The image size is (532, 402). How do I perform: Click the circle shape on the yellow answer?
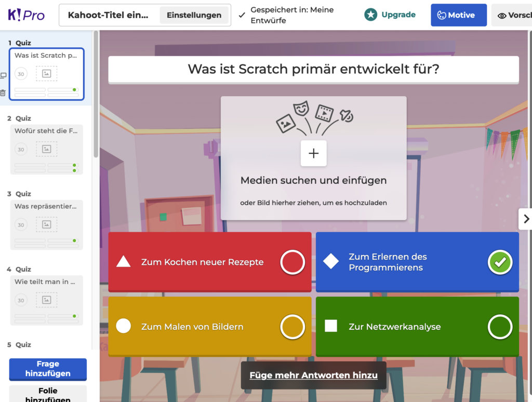[x=124, y=327]
